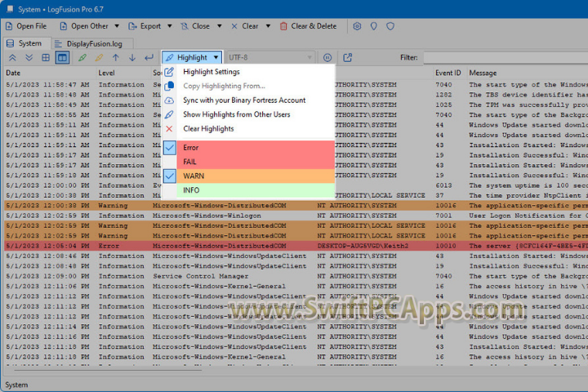Select event ID 7001 cell
588x392 pixels.
point(443,216)
